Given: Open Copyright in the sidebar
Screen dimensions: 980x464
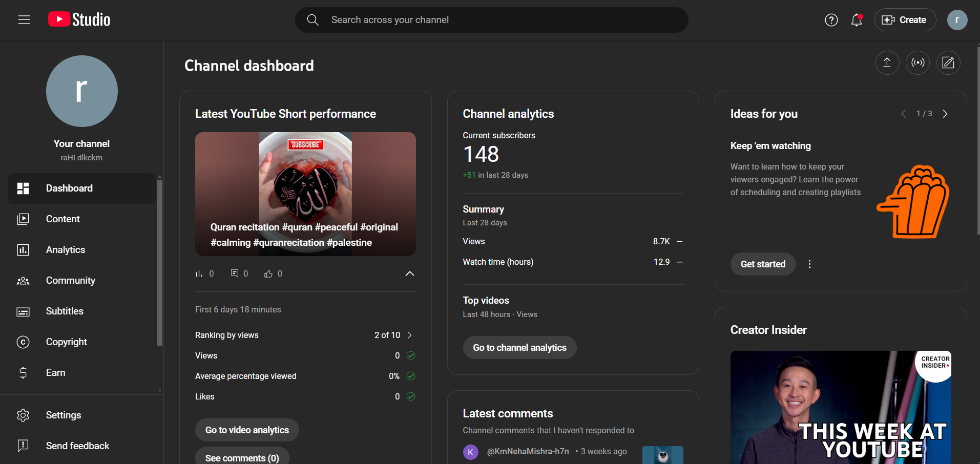Looking at the screenshot, I should (x=82, y=342).
